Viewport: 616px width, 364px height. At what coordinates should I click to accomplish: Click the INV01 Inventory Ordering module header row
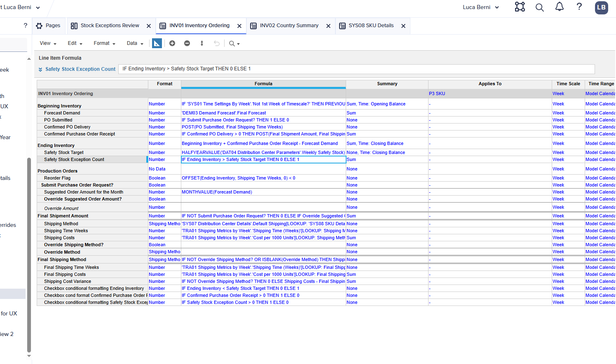coord(92,93)
